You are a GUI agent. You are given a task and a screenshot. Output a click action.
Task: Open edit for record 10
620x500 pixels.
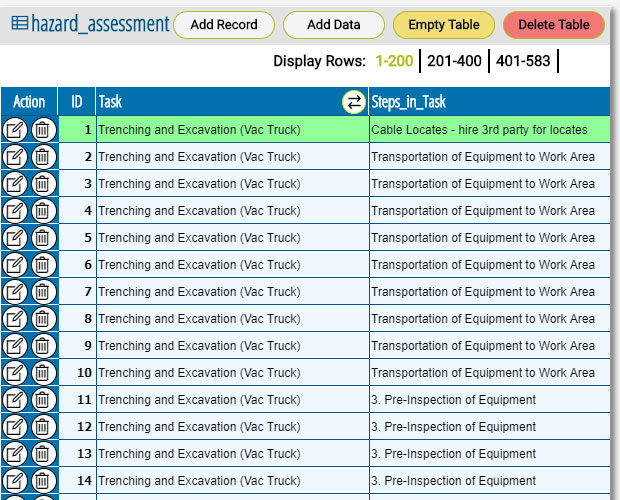point(15,373)
